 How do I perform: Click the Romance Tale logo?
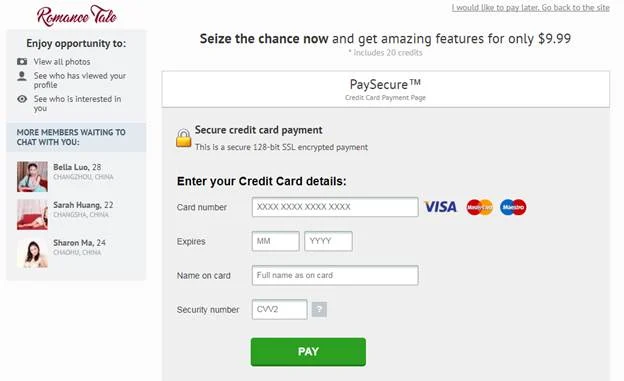[x=76, y=16]
